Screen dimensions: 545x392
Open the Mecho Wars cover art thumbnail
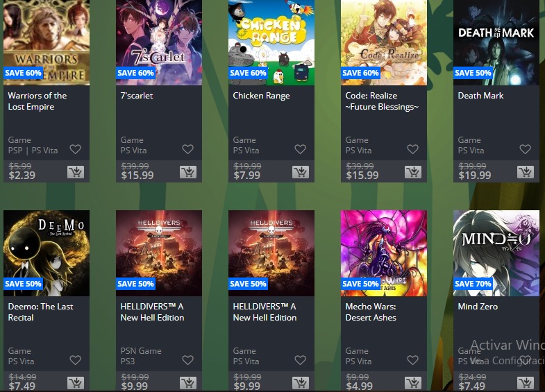tap(384, 253)
